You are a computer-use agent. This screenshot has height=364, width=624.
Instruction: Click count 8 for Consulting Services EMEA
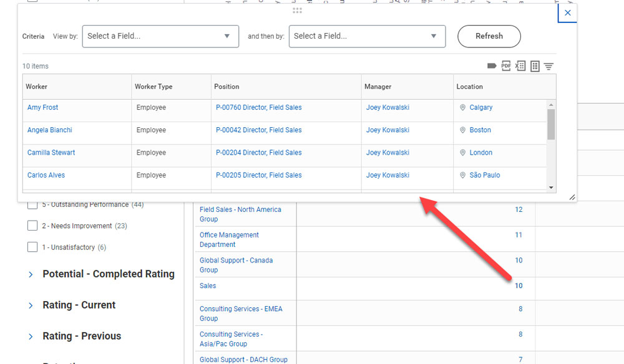[x=520, y=309]
